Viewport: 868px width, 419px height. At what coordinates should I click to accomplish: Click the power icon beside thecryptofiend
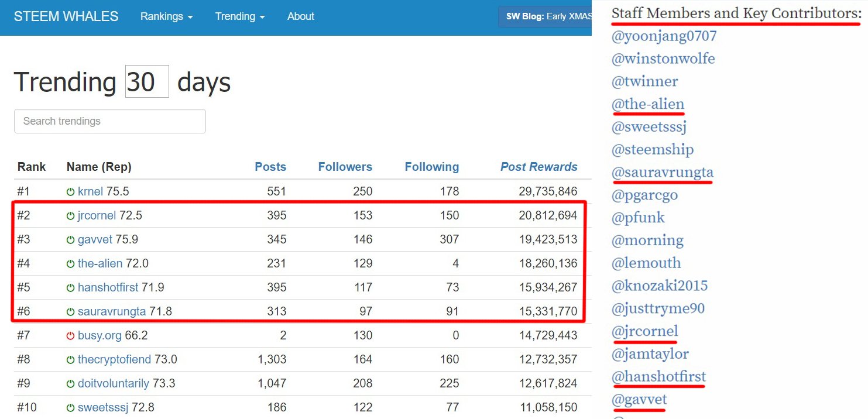[71, 359]
